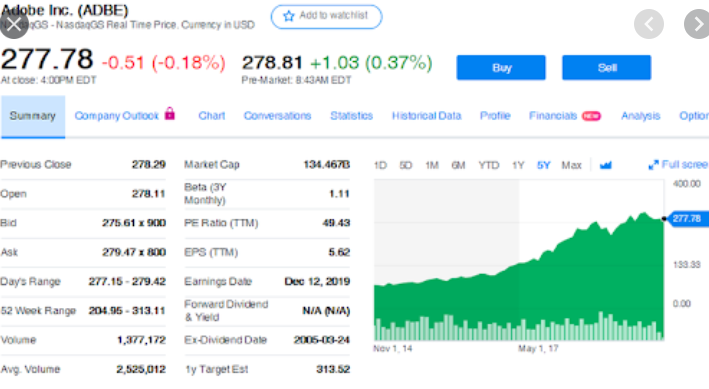This screenshot has width=709, height=389.
Task: Click the -0.51 (-0.18%) change value
Action: pos(163,62)
